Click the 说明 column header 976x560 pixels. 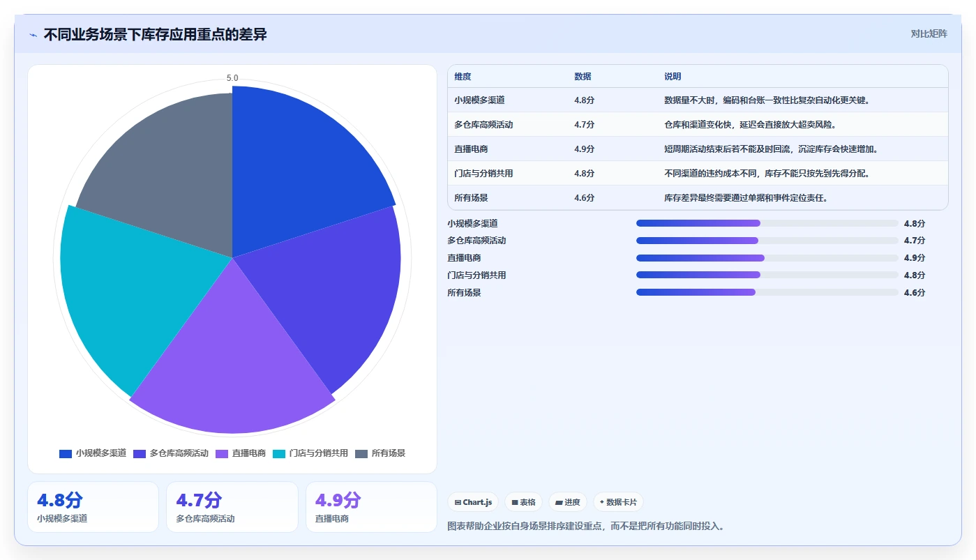click(673, 77)
